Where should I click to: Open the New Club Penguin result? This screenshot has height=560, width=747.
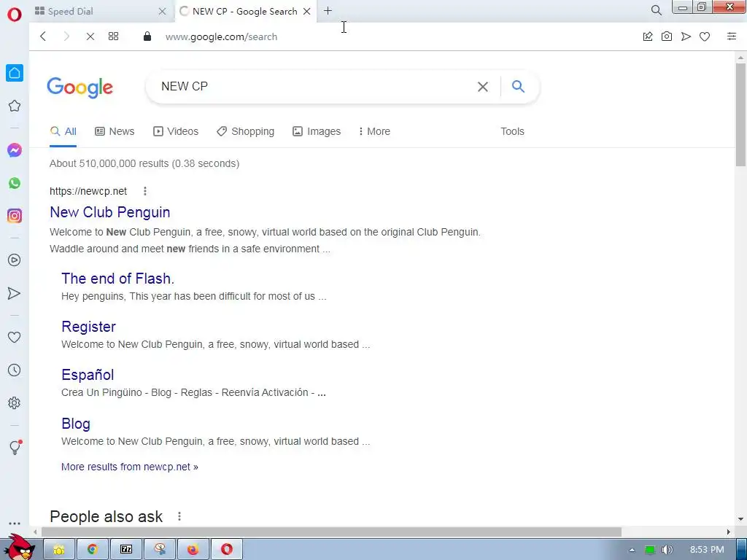pyautogui.click(x=110, y=212)
